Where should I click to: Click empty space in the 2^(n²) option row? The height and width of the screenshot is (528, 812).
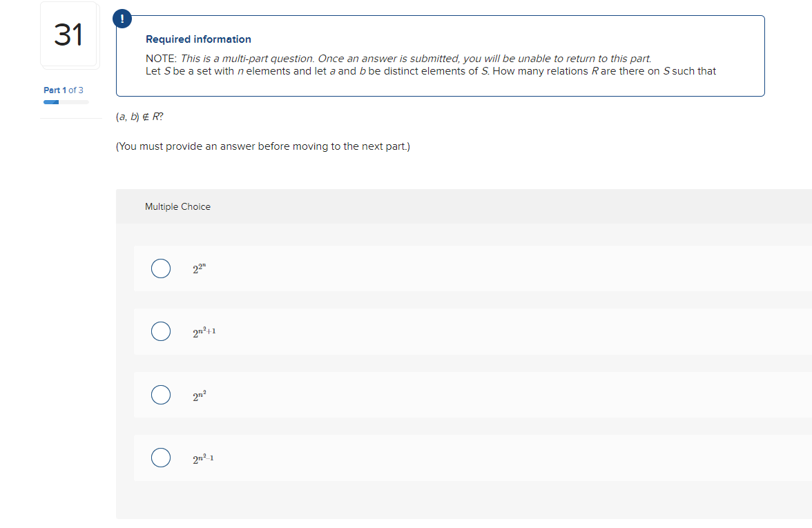(x=483, y=395)
